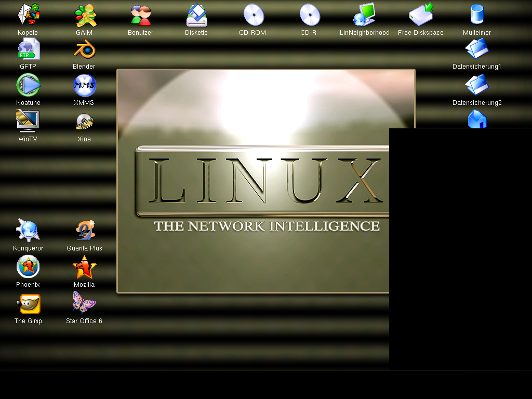Launch the Xine video player
This screenshot has height=399, width=532.
pos(85,122)
